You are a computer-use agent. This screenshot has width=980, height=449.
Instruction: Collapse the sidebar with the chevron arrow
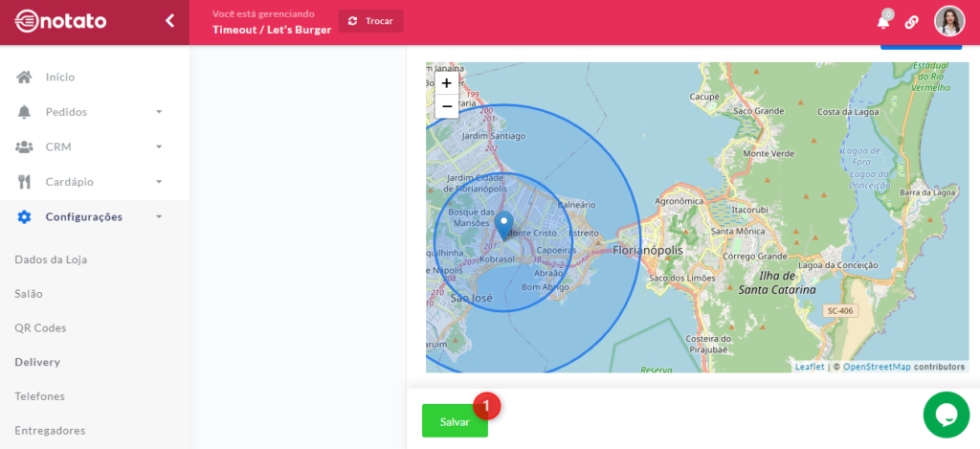pos(169,20)
